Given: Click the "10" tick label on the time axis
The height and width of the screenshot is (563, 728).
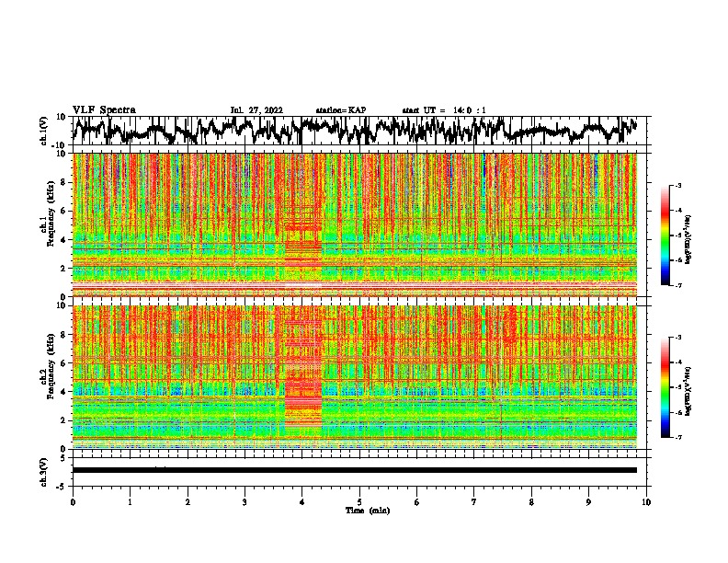Looking at the screenshot, I should [x=646, y=502].
